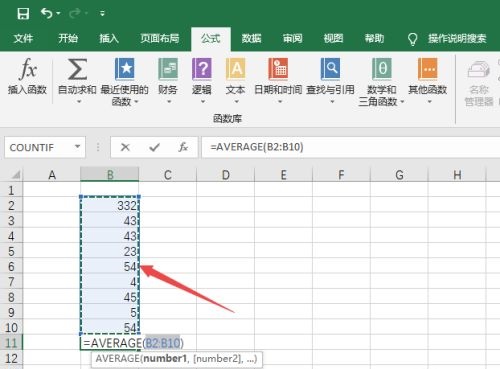Open the 文件 tab
The image size is (500, 369).
(23, 39)
